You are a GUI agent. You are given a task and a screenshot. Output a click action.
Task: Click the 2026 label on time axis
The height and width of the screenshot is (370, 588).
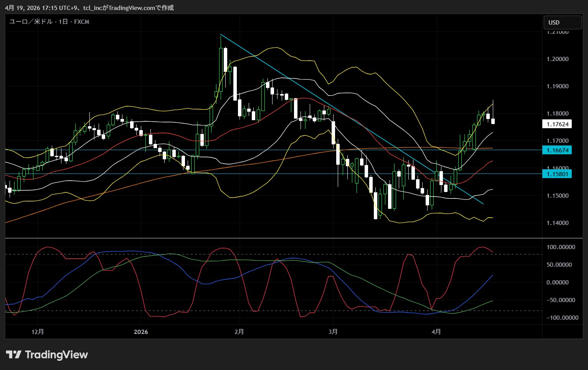click(141, 332)
